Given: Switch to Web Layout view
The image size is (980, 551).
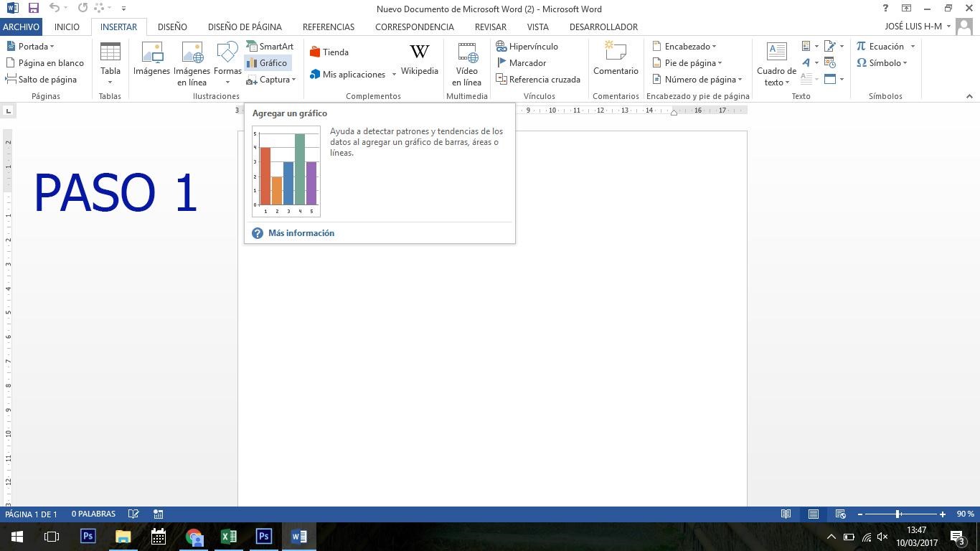Looking at the screenshot, I should (841, 514).
